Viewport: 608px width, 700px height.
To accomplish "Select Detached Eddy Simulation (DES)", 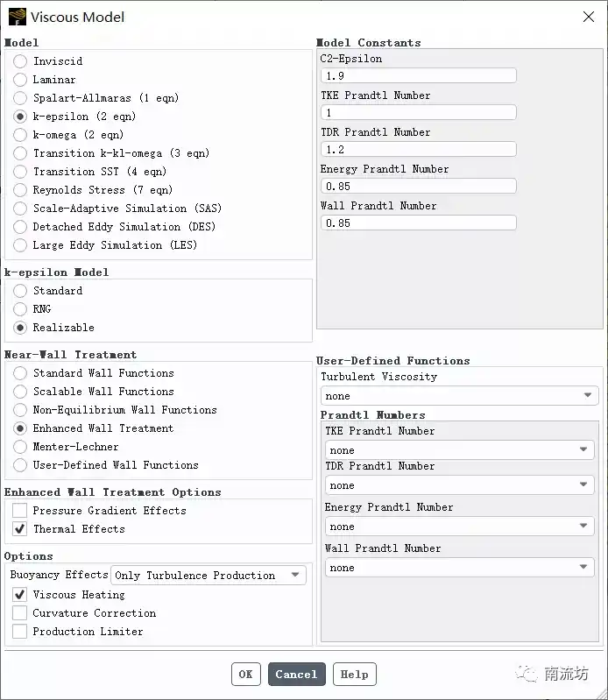I will click(x=20, y=226).
